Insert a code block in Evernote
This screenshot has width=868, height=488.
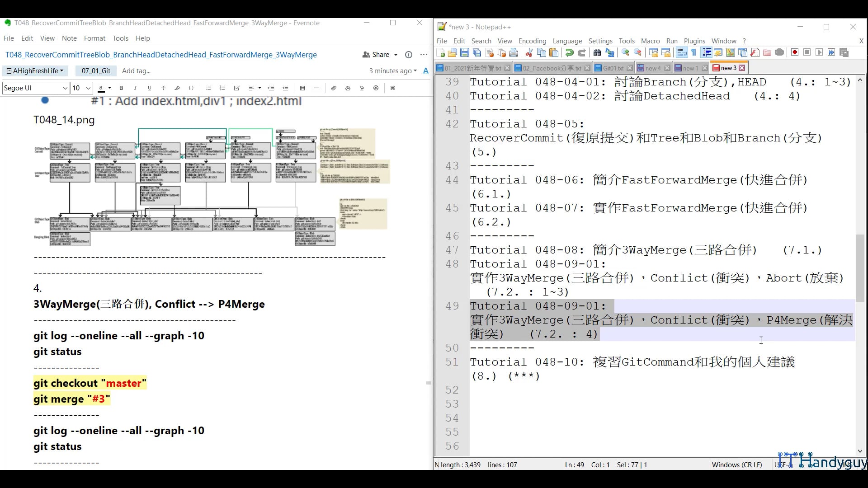(x=191, y=88)
